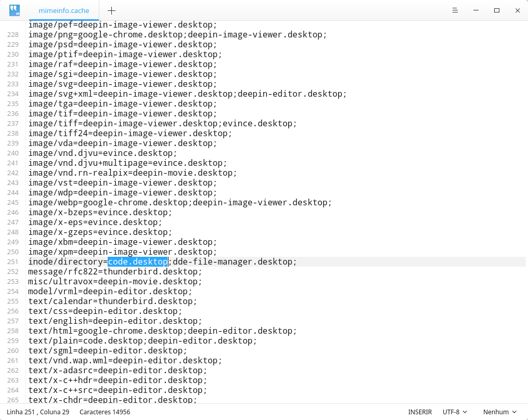Click the image/xpm line of text
This screenshot has width=528, height=420.
[123, 252]
